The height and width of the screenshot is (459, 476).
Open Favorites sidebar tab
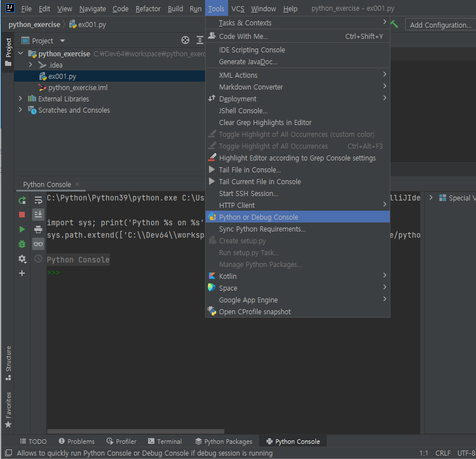(x=8, y=410)
